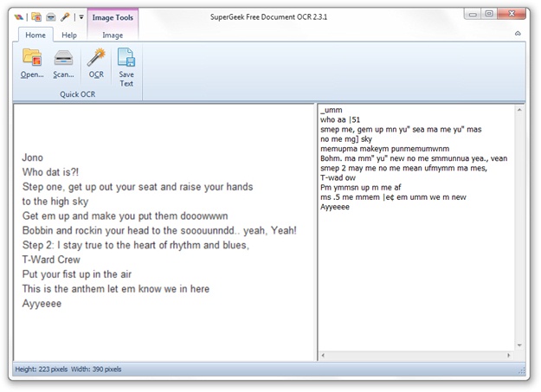Click the small scanner icon in title bar
Image resolution: width=541 pixels, height=392 pixels.
tap(51, 16)
